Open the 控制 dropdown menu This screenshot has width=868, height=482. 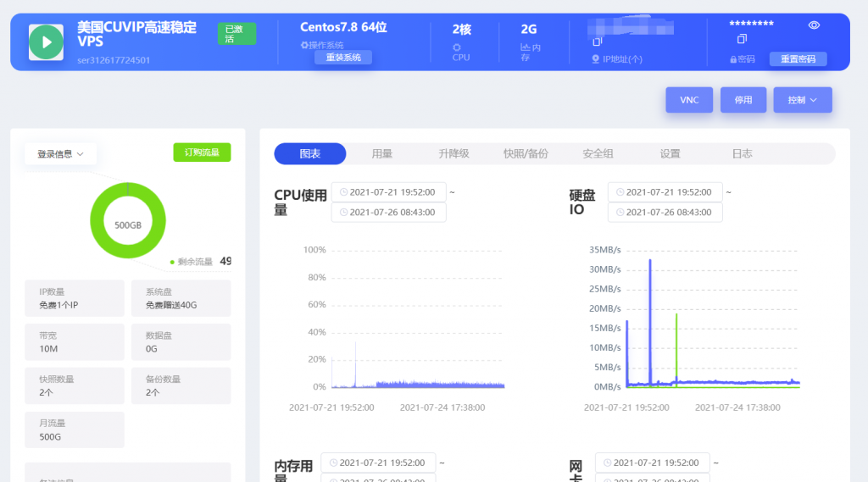(x=802, y=100)
